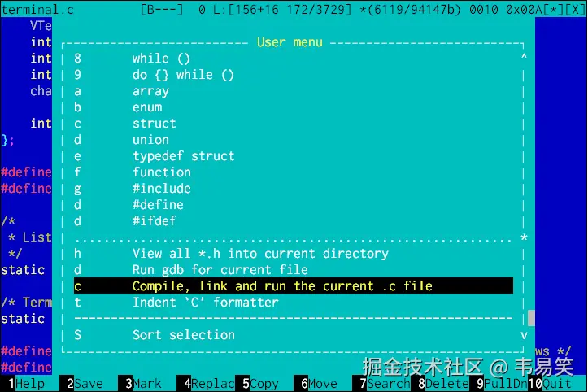Viewport: 588px width, 392px height.
Task: Click the 10Quit function key button
Action: (550, 384)
